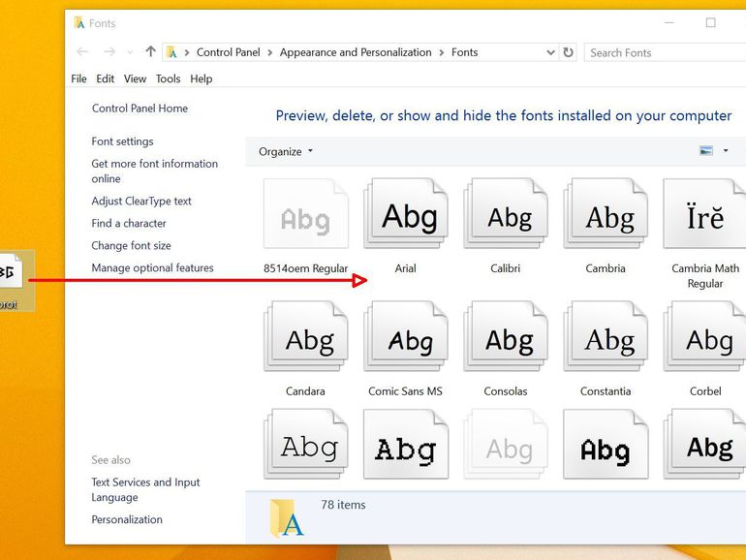
Task: Select the Calibri font icon
Action: click(x=506, y=213)
